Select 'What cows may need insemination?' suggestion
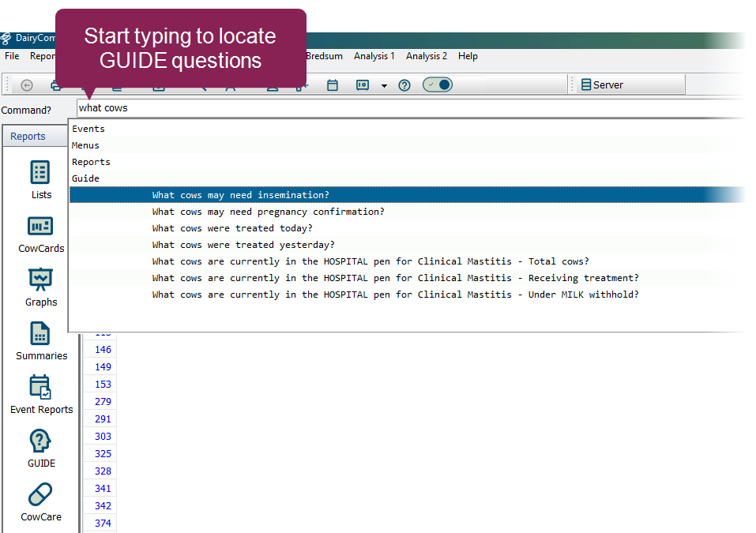The width and height of the screenshot is (756, 533). coord(240,195)
